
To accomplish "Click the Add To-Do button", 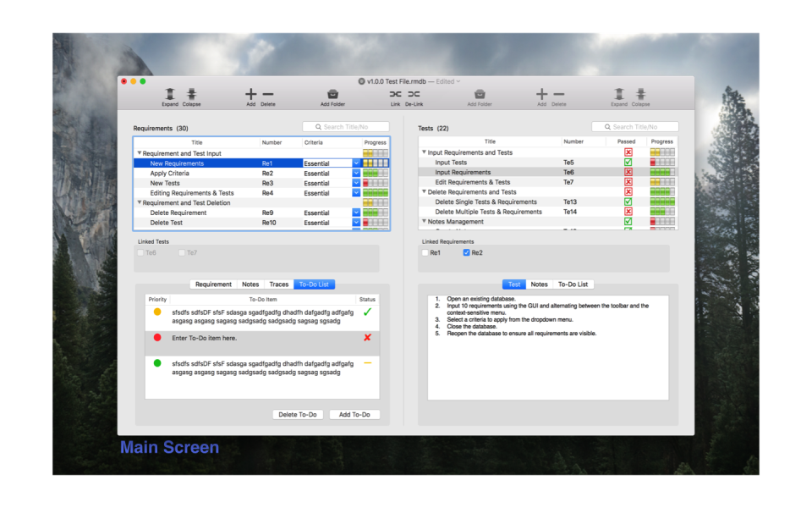I will coord(354,414).
